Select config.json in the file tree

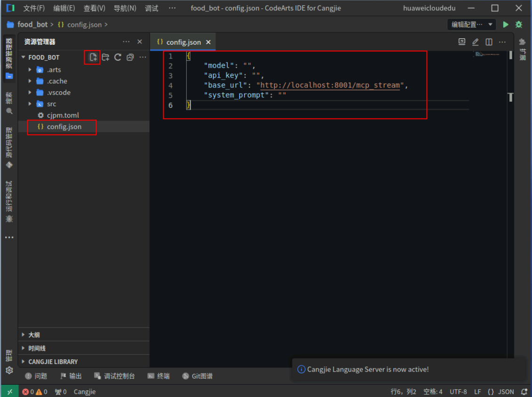tap(64, 127)
